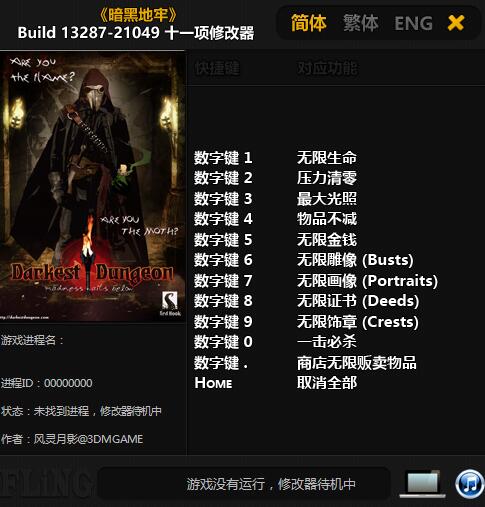This screenshot has height=507, width=485.
Task: Click the blue music note icon
Action: (470, 484)
